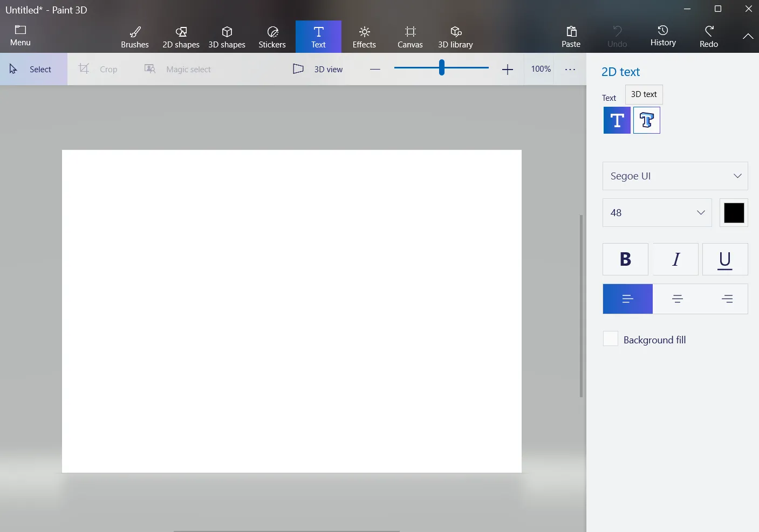Toggle underline text formatting

pos(725,259)
